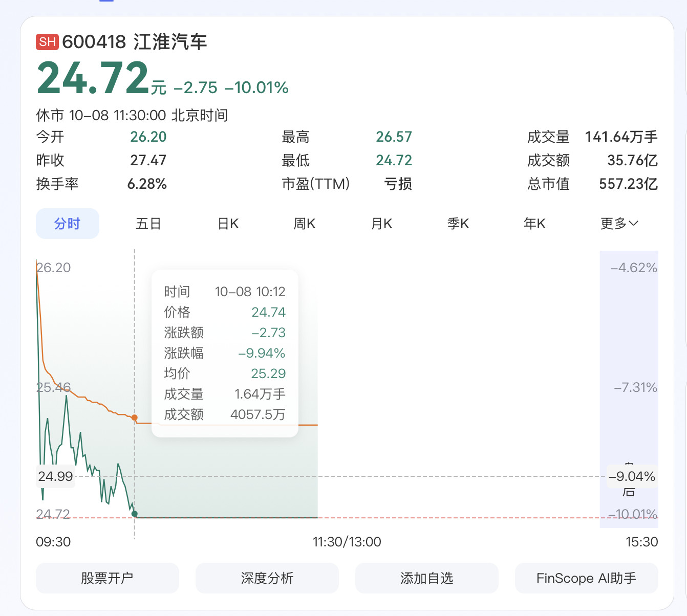Click the tooltip 成交额 value 4057.5万
687x616 pixels.
pyautogui.click(x=258, y=414)
